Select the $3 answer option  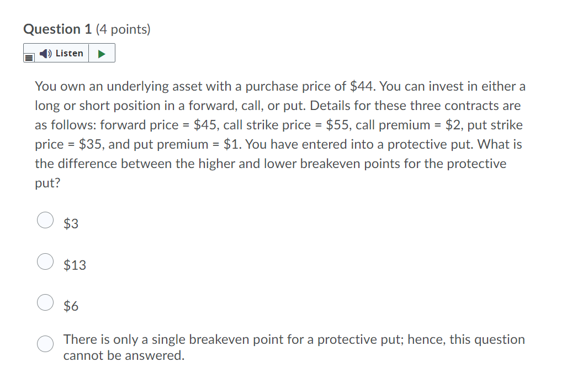(x=45, y=219)
